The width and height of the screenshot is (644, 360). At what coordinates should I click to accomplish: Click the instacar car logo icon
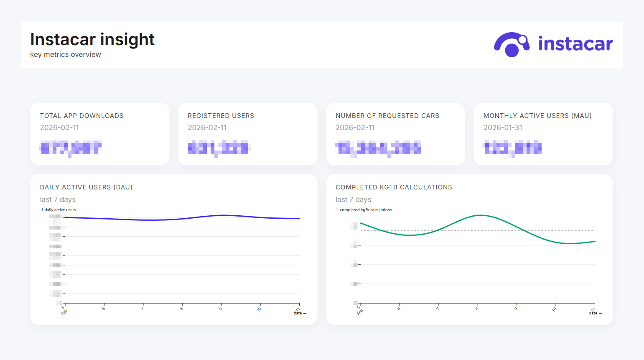512,44
